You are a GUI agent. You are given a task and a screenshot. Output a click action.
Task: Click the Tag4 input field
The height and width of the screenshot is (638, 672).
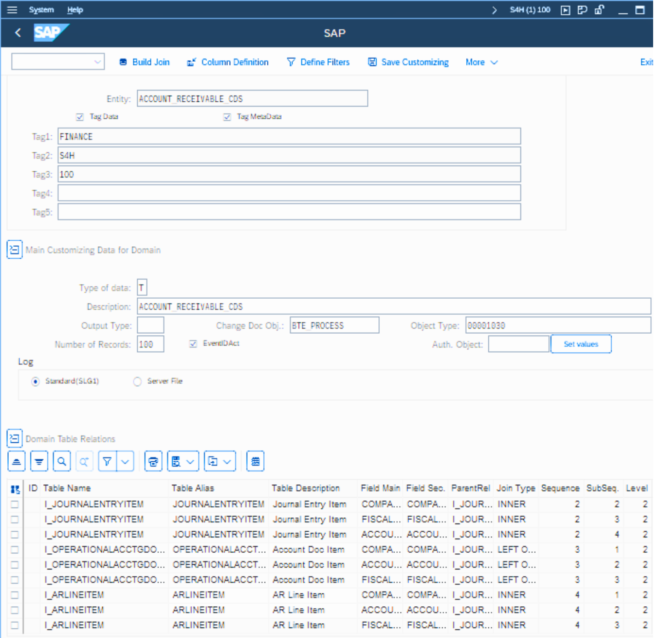pyautogui.click(x=289, y=193)
